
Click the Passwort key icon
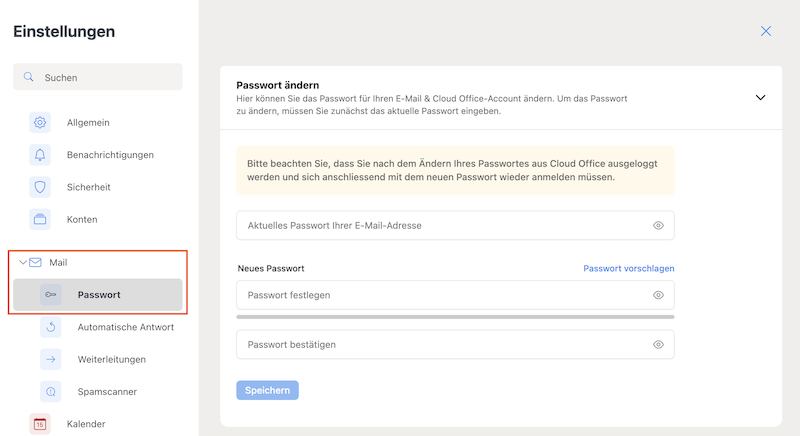pyautogui.click(x=51, y=295)
